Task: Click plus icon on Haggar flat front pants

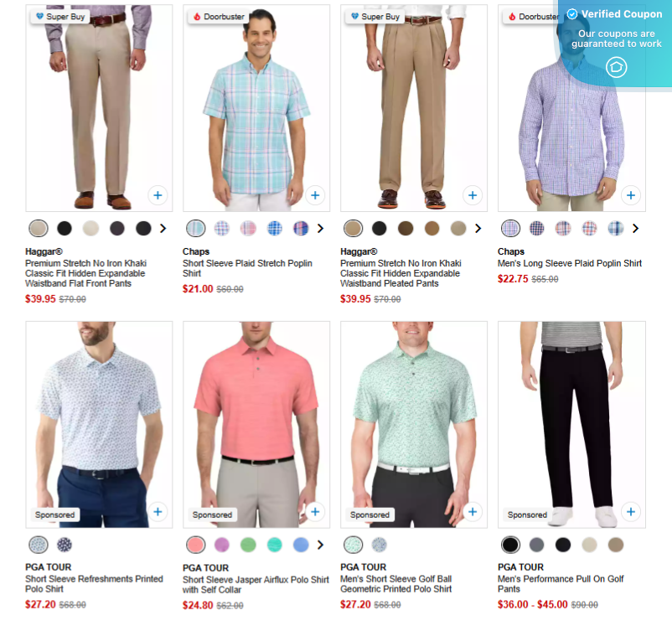Action: pos(158,195)
